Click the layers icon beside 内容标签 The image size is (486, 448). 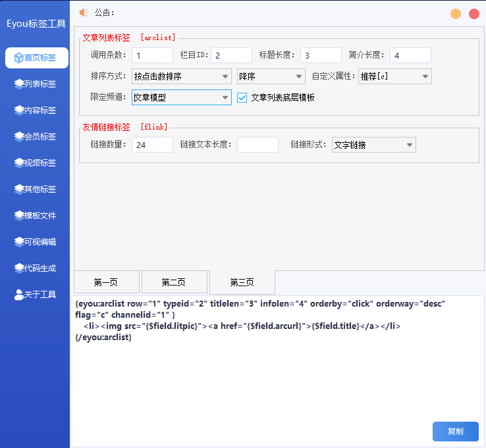[x=19, y=110]
